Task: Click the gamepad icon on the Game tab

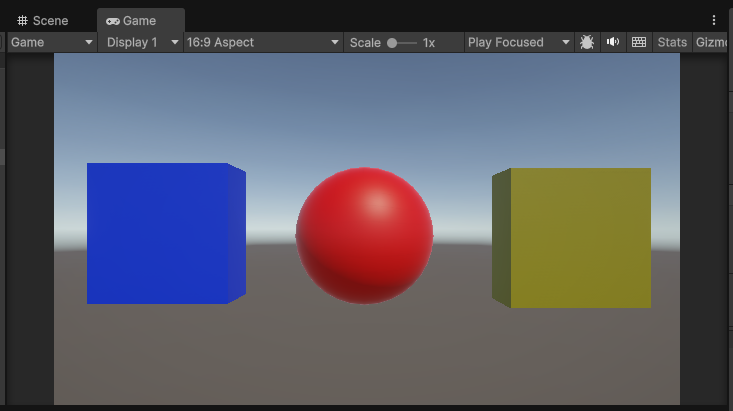Action: (x=113, y=20)
